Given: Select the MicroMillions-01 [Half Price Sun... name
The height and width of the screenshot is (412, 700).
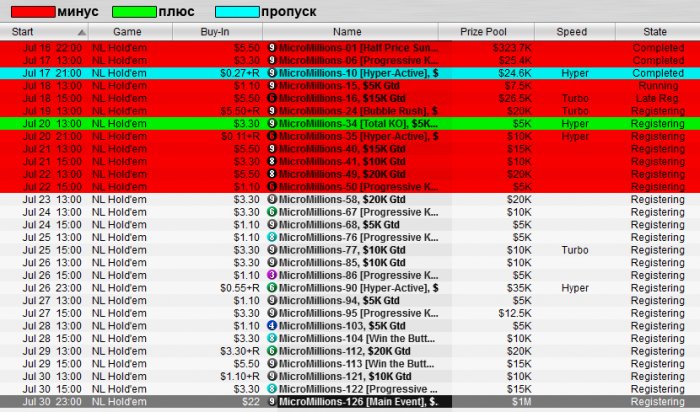Looking at the screenshot, I should 358,48.
